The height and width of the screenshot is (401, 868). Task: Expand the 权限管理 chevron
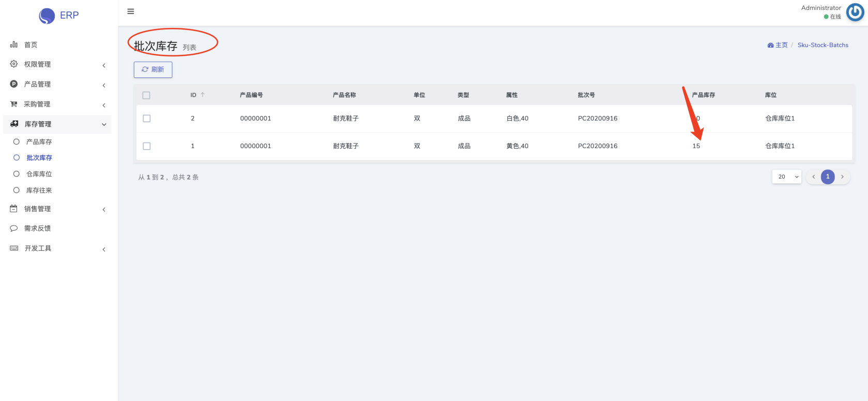pyautogui.click(x=104, y=65)
